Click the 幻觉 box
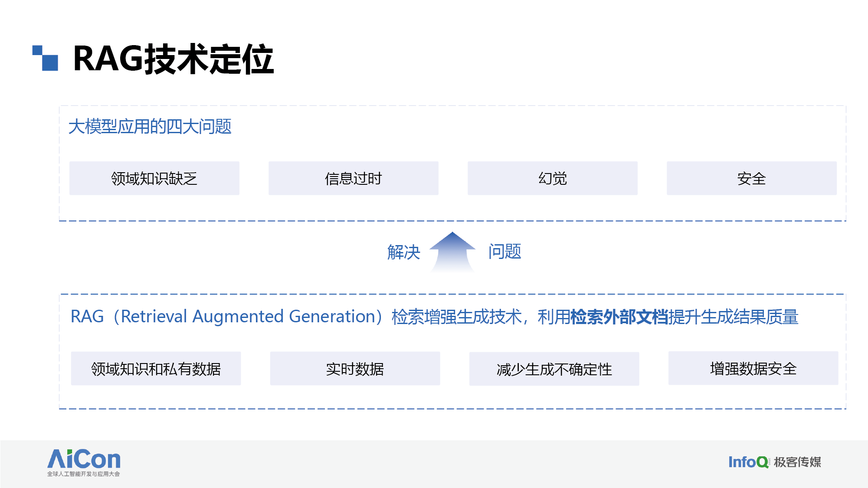The height and width of the screenshot is (488, 868). 553,178
